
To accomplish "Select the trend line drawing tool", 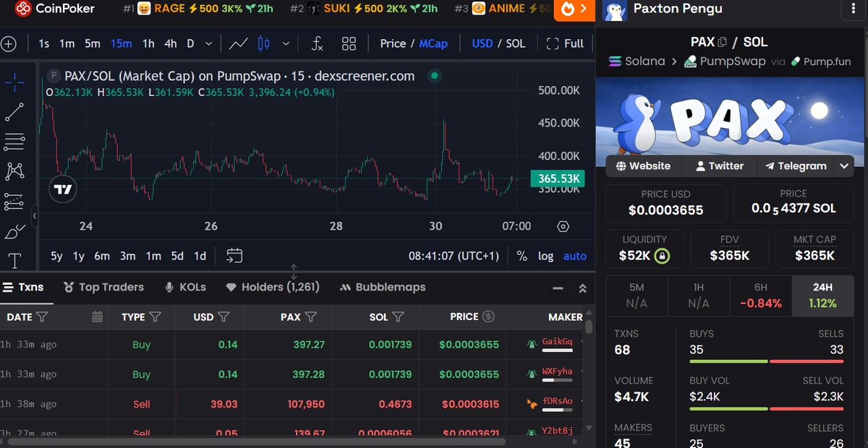I will [14, 112].
